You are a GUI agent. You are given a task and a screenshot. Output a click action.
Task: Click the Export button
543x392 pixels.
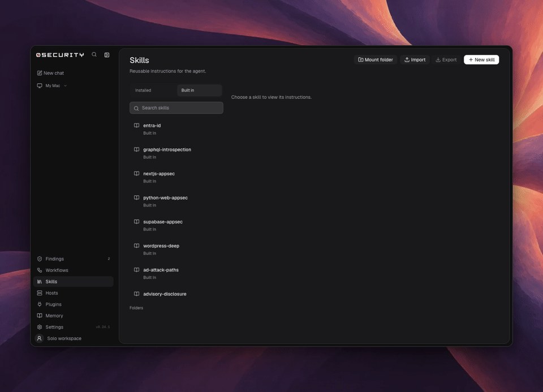click(446, 59)
